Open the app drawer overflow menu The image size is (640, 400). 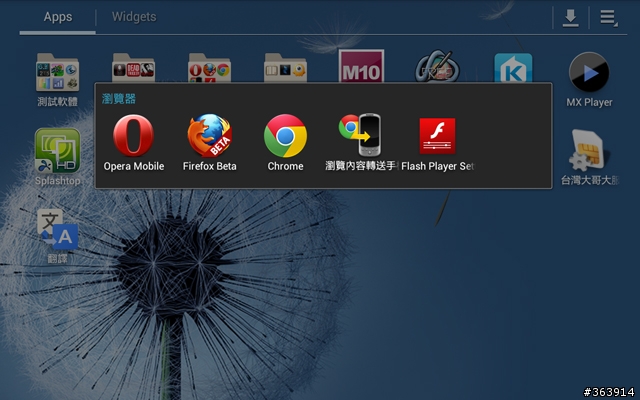tap(609, 18)
